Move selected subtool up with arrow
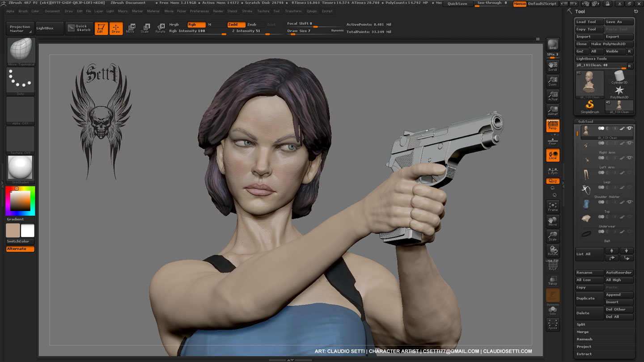The height and width of the screenshot is (362, 644). click(x=612, y=251)
